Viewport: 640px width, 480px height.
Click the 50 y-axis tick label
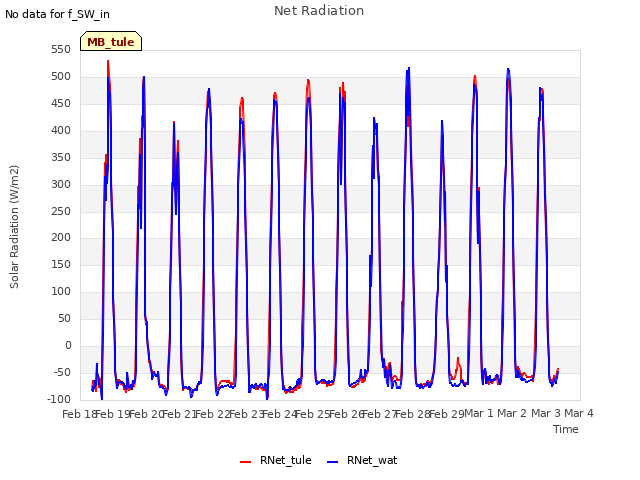pos(64,318)
